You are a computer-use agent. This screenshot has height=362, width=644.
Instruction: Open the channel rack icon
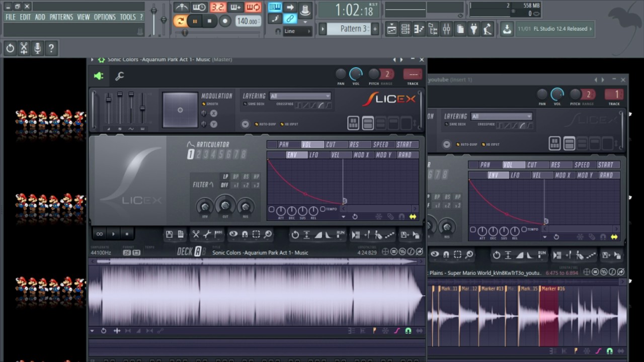click(406, 29)
